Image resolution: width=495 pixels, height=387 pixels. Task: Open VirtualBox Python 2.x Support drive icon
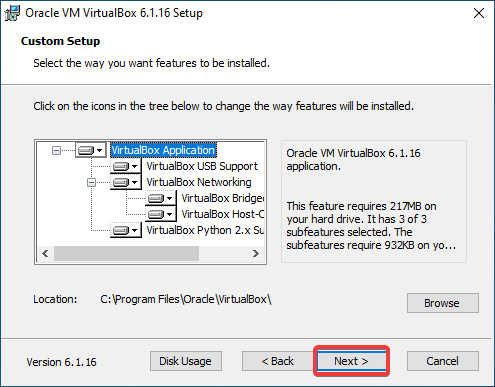tap(125, 230)
